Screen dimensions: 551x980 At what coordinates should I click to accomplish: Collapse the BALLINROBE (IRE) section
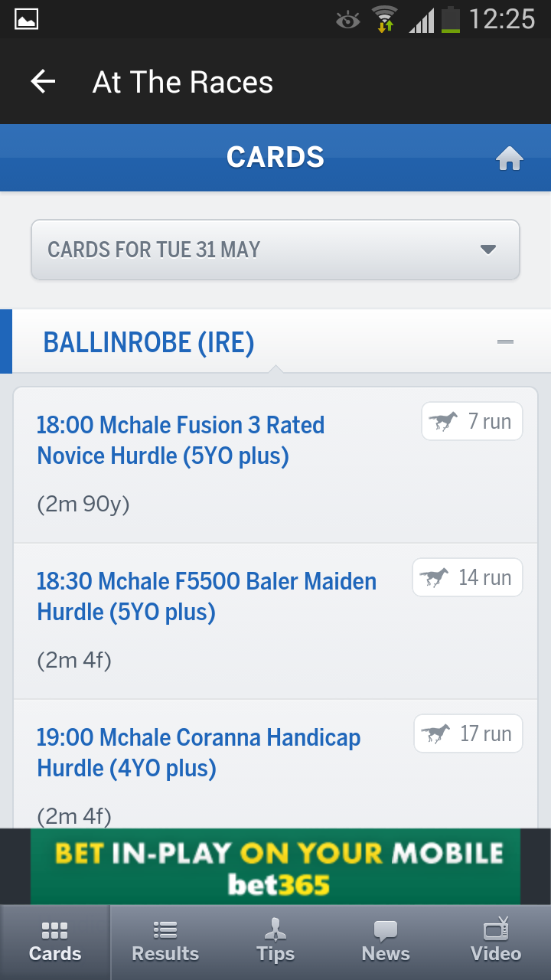pyautogui.click(x=505, y=341)
